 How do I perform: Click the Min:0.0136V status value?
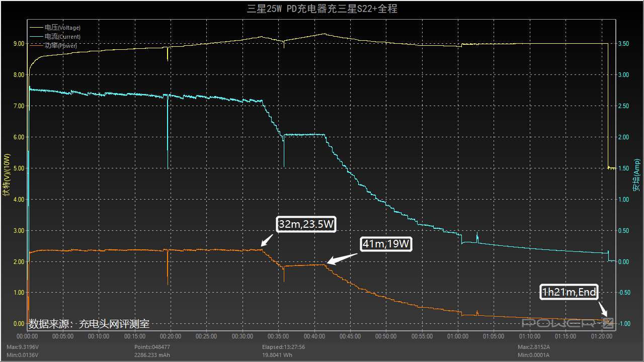click(22, 355)
